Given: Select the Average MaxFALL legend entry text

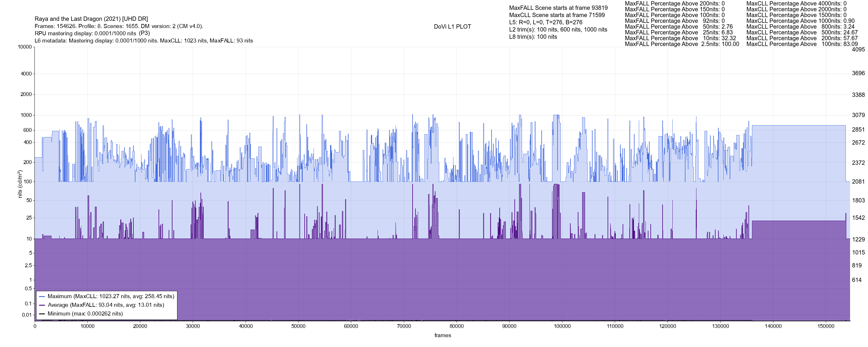Looking at the screenshot, I should 106,305.
